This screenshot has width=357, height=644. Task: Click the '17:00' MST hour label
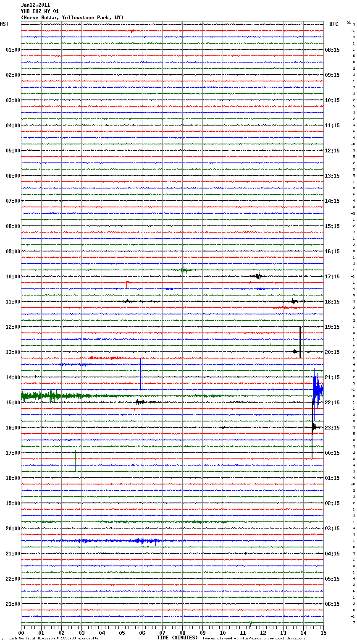13,453
